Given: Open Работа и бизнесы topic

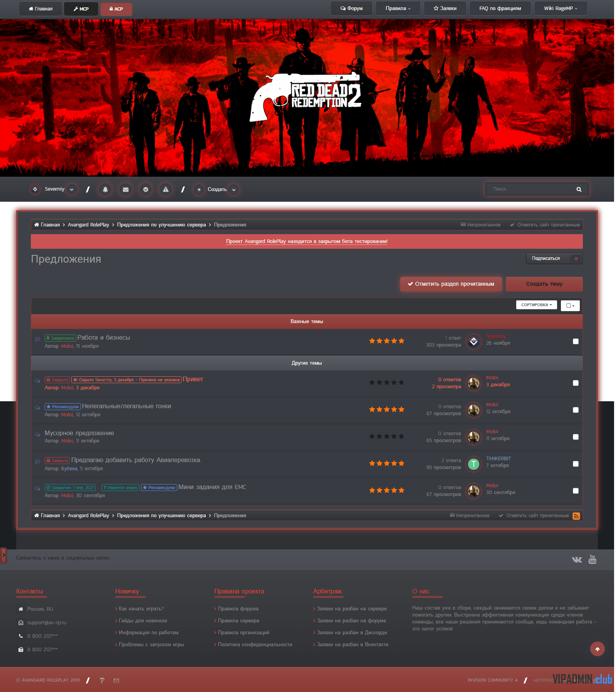Looking at the screenshot, I should (x=104, y=338).
